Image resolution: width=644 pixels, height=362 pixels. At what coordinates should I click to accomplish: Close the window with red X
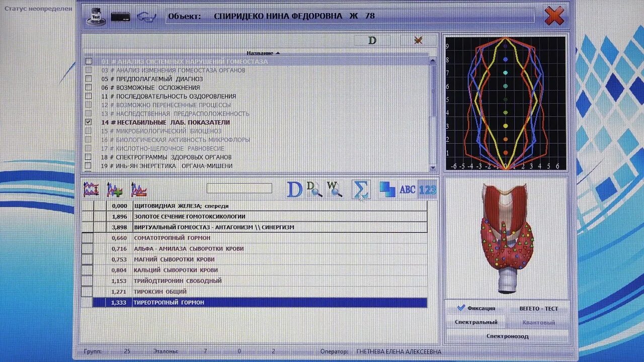pos(554,16)
